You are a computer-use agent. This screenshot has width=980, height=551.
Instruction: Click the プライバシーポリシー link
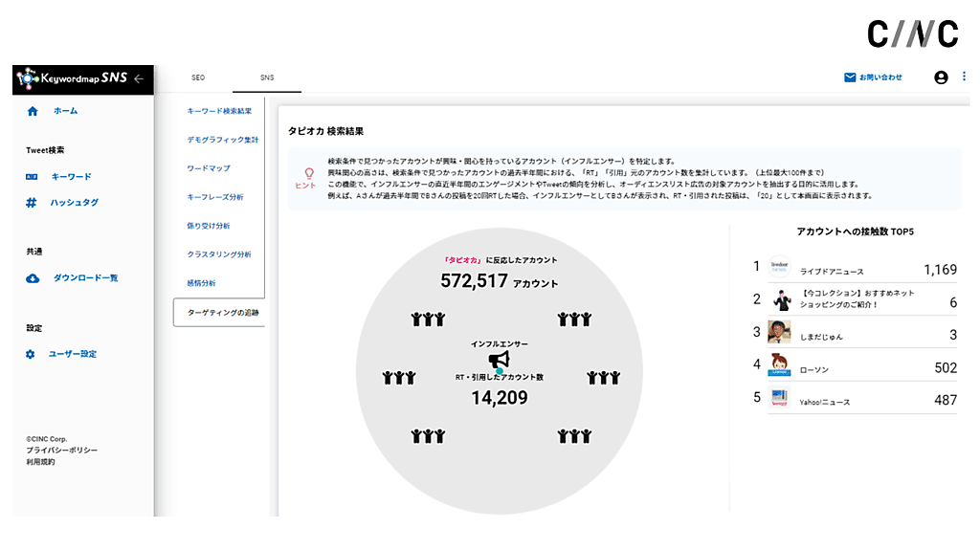pyautogui.click(x=61, y=451)
